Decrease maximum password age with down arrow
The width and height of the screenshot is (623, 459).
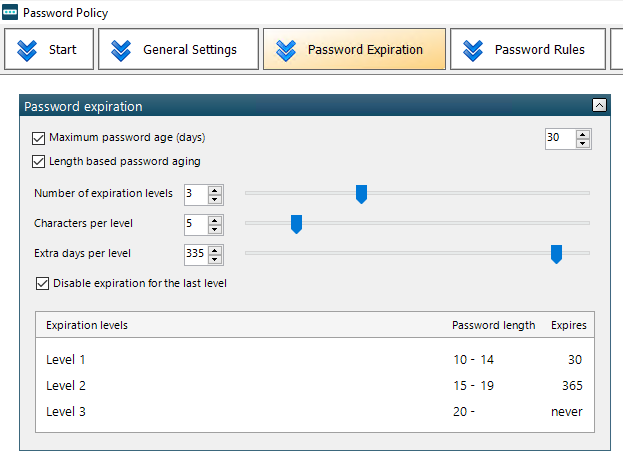582,143
